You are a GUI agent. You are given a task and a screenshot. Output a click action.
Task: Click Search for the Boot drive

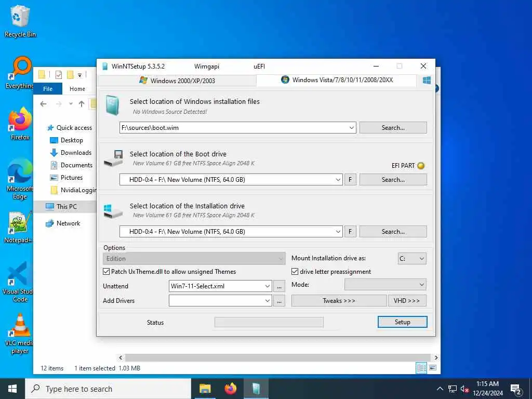393,179
